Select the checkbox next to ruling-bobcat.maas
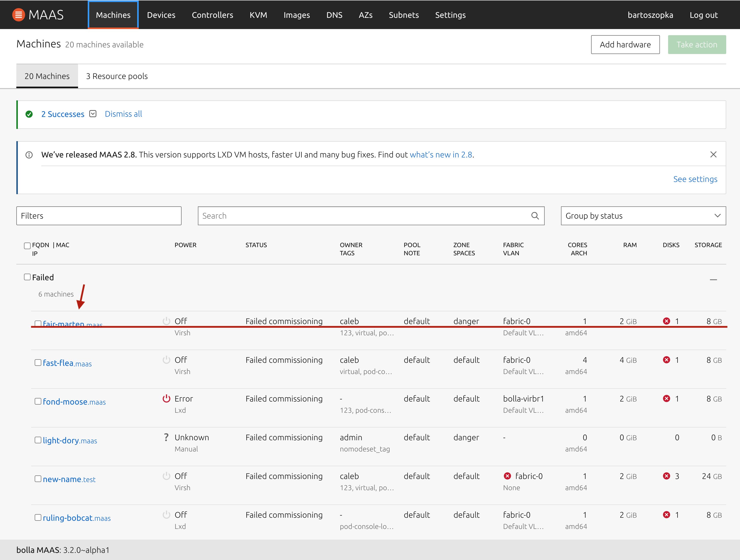This screenshot has height=560, width=740. [38, 517]
